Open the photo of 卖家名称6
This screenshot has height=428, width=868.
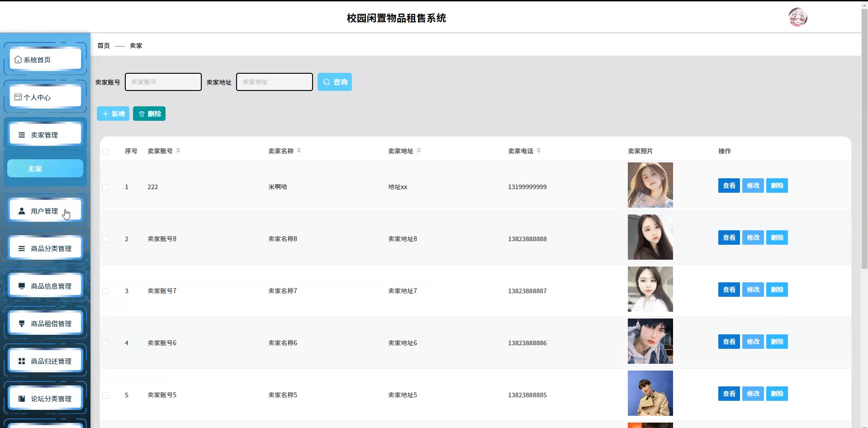pyautogui.click(x=650, y=341)
